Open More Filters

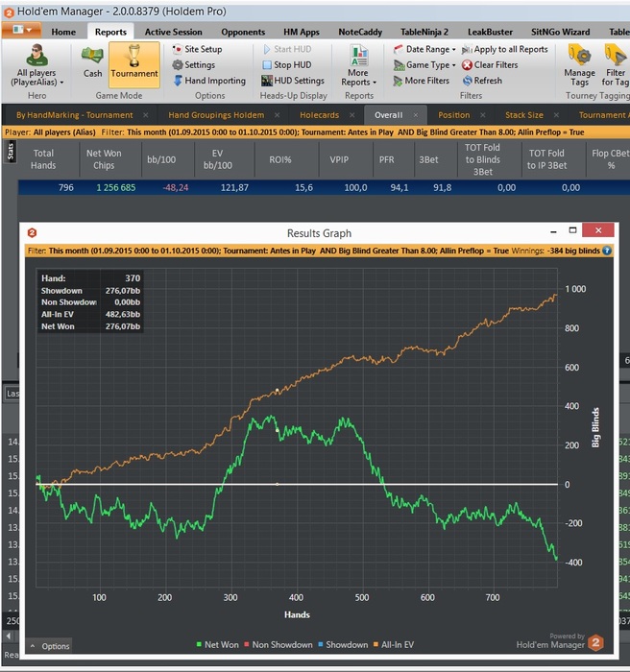tap(422, 81)
